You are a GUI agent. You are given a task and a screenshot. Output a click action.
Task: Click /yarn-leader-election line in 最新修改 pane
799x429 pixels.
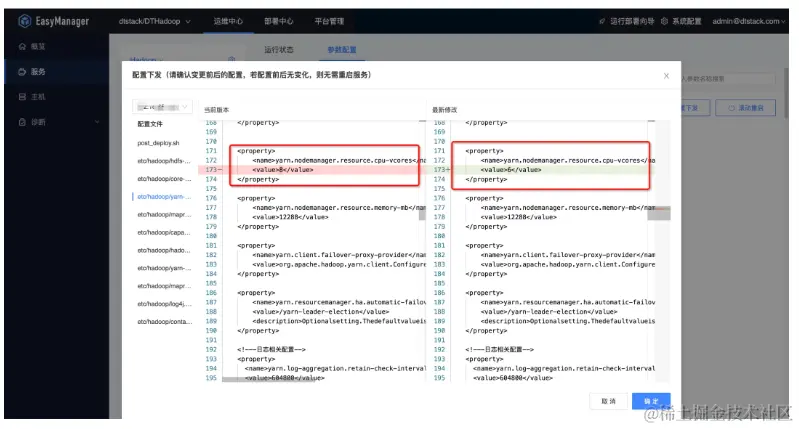(x=548, y=312)
